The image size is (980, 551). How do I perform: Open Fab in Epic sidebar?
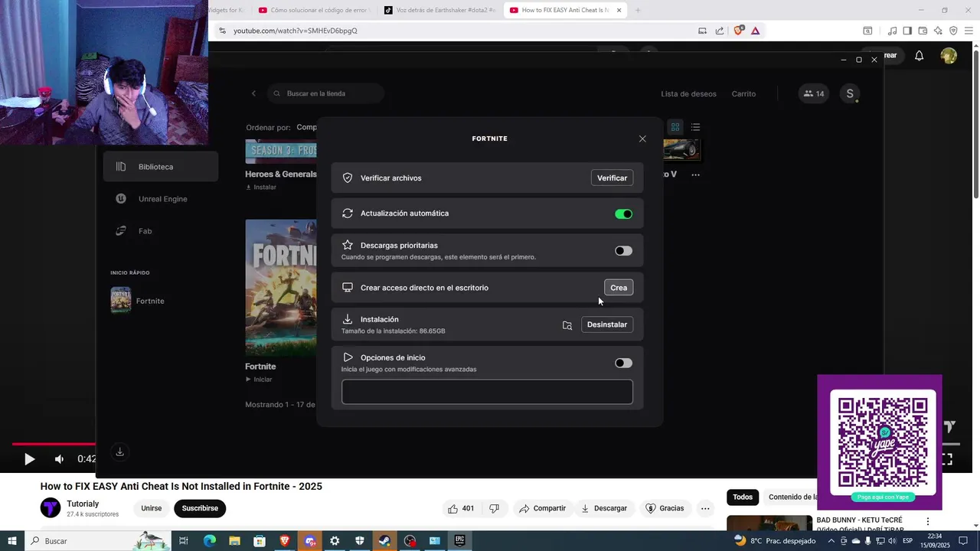click(x=161, y=231)
